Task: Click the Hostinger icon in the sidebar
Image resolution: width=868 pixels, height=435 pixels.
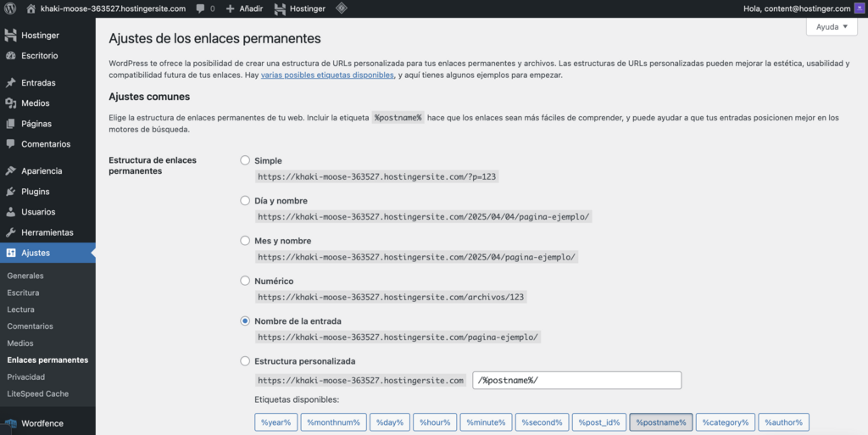Action: [10, 36]
